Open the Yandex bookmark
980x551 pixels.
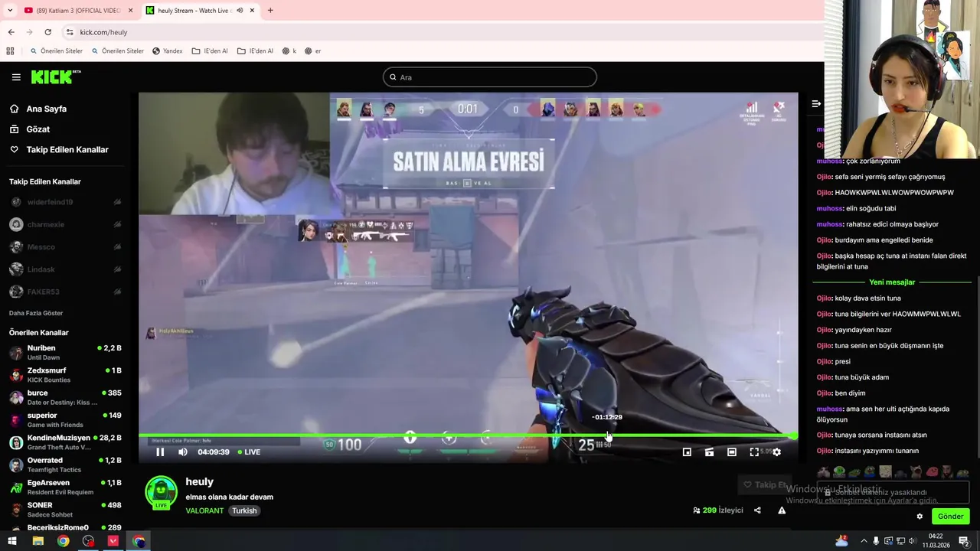tap(167, 51)
